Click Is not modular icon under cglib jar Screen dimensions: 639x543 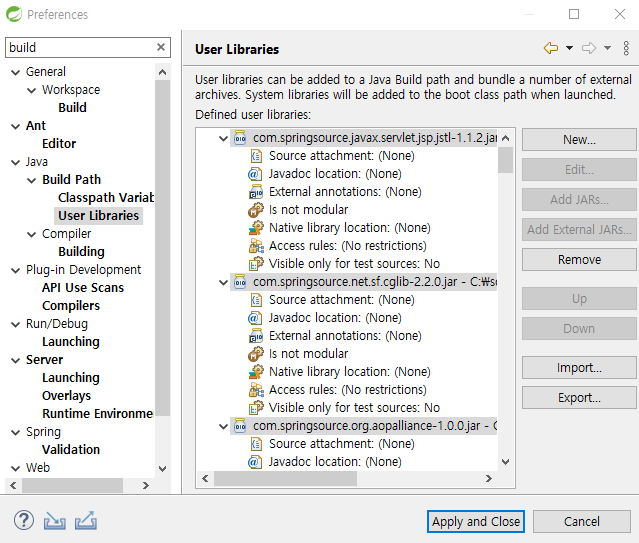256,353
